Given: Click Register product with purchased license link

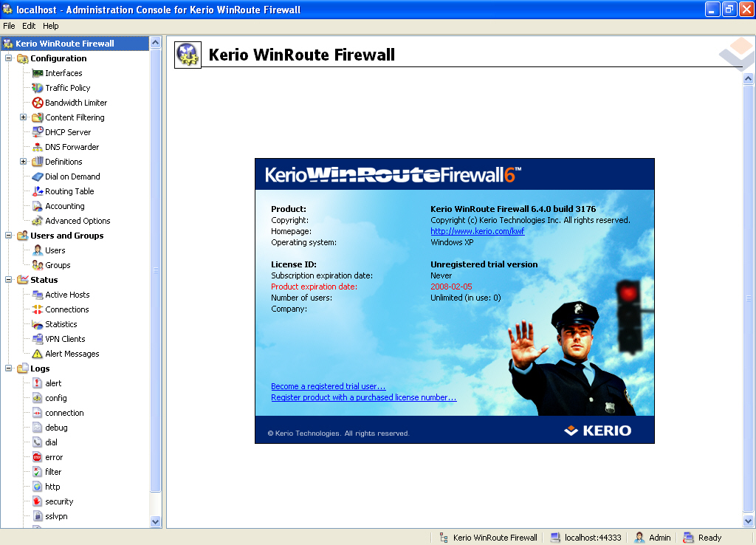Looking at the screenshot, I should point(363,397).
